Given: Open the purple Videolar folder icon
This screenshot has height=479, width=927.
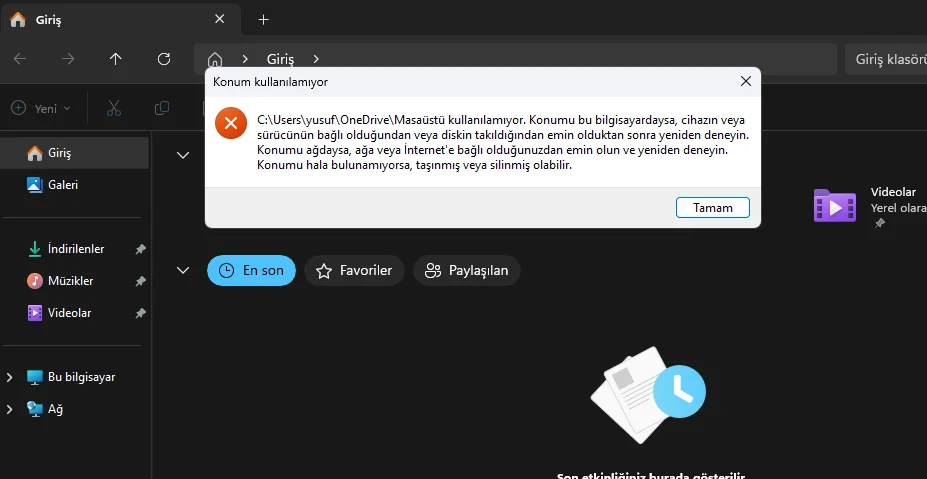Looking at the screenshot, I should point(835,205).
